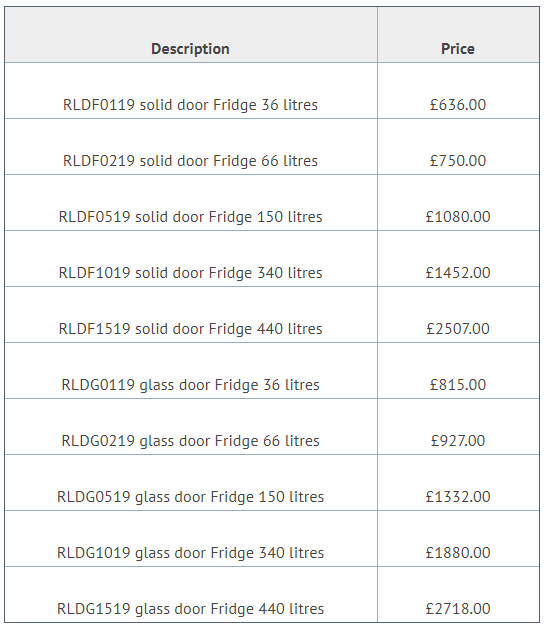Select RLDG1519 glass door Fridge 440 litres
547x629 pixels.
point(190,609)
